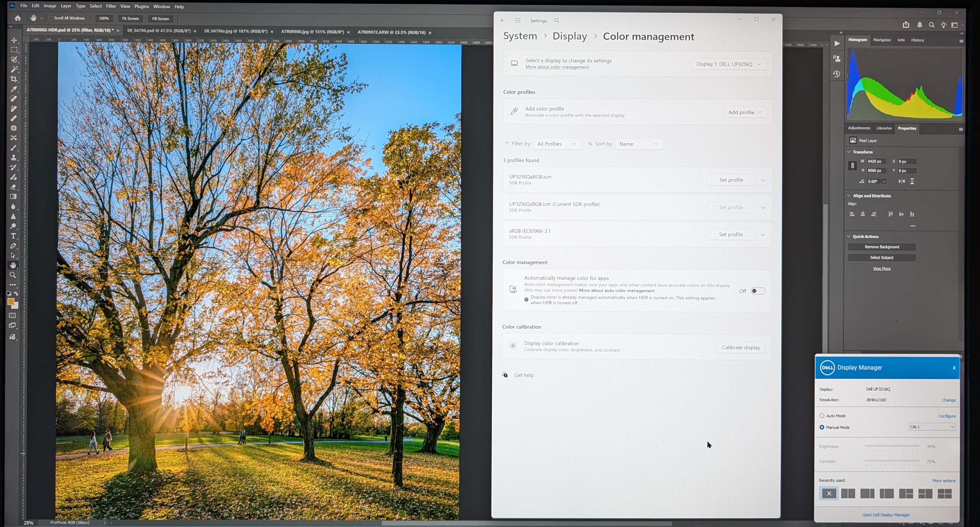Open the Sort by Name dropdown
This screenshot has width=980, height=527.
click(638, 144)
